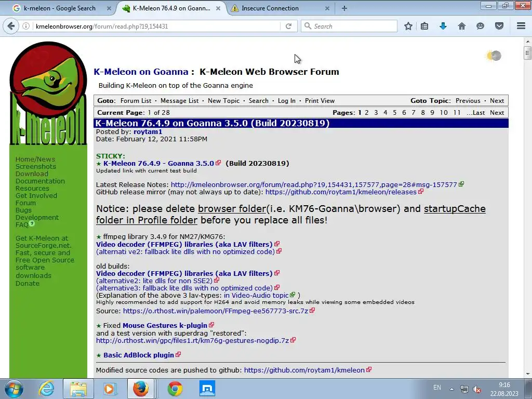This screenshot has height=399, width=532.
Task: Click the muted volume tray icon
Action: (x=477, y=389)
